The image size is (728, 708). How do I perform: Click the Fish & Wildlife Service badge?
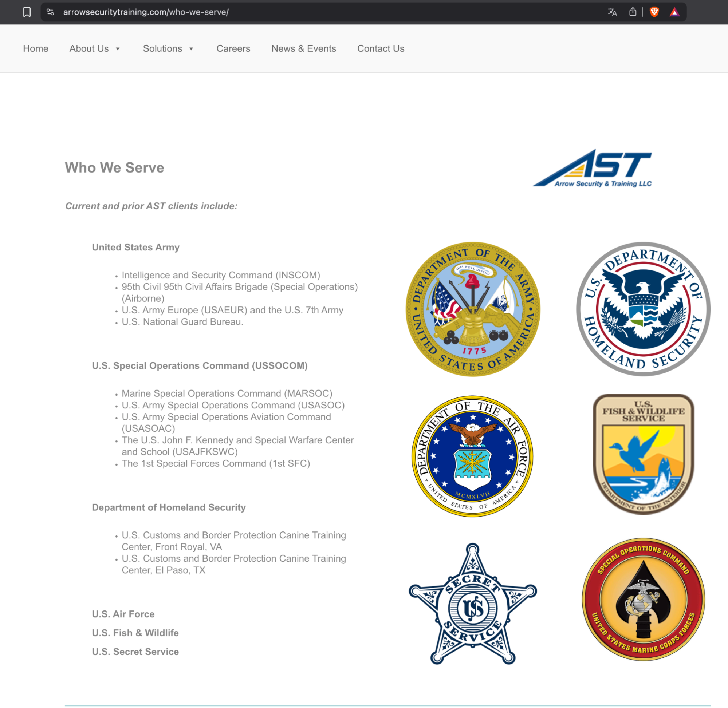pyautogui.click(x=643, y=454)
